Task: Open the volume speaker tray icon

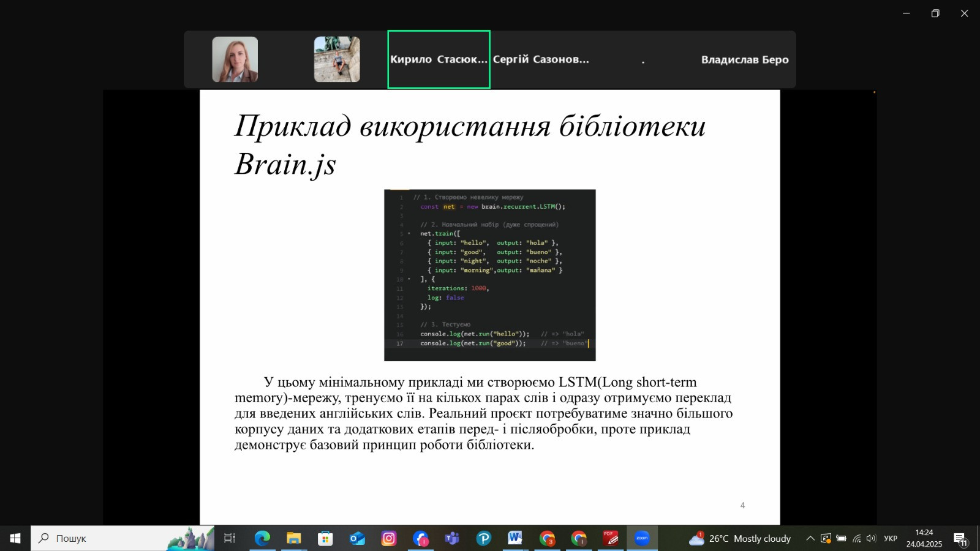Action: coord(872,539)
